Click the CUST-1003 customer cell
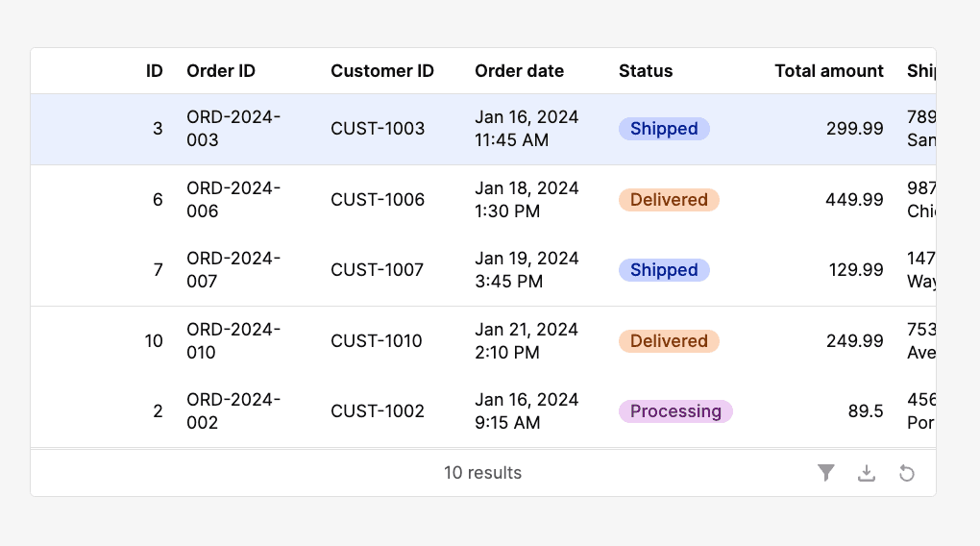 (378, 129)
